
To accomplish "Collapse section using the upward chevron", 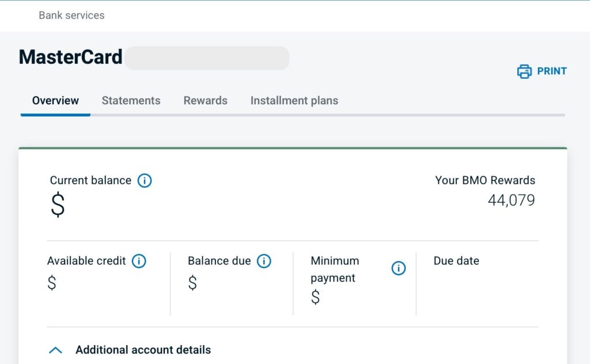I will coord(55,350).
